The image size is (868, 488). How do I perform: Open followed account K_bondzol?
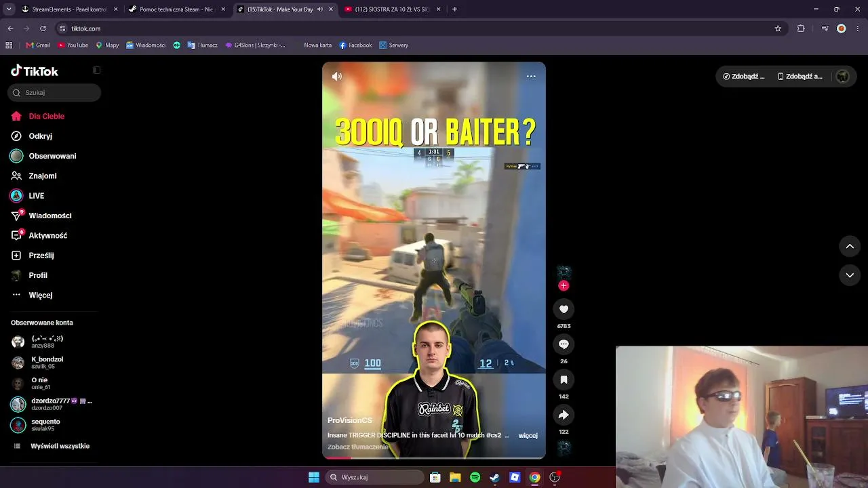click(x=47, y=363)
